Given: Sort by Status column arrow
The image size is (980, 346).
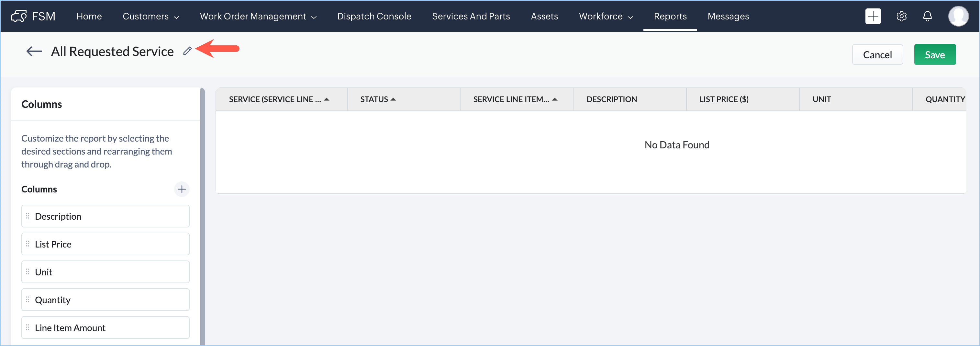Looking at the screenshot, I should click(393, 99).
